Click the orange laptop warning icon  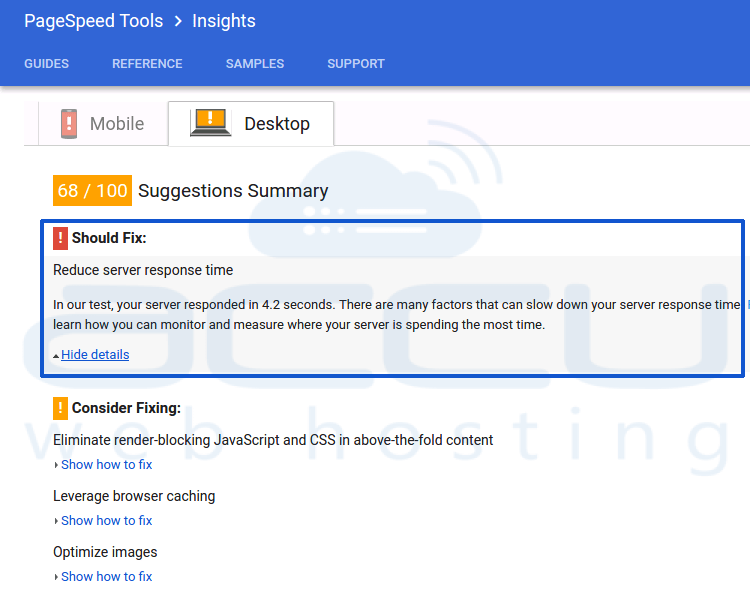210,122
